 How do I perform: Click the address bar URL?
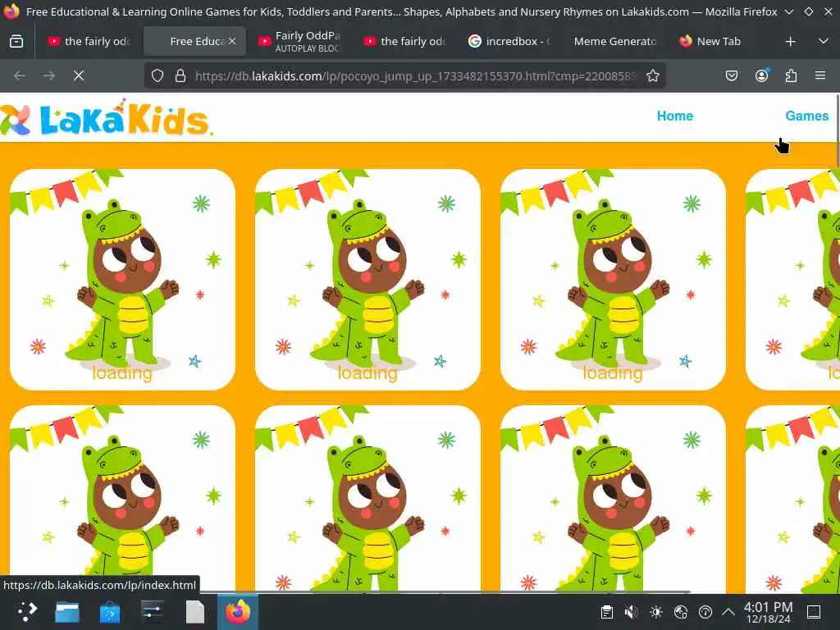[415, 76]
